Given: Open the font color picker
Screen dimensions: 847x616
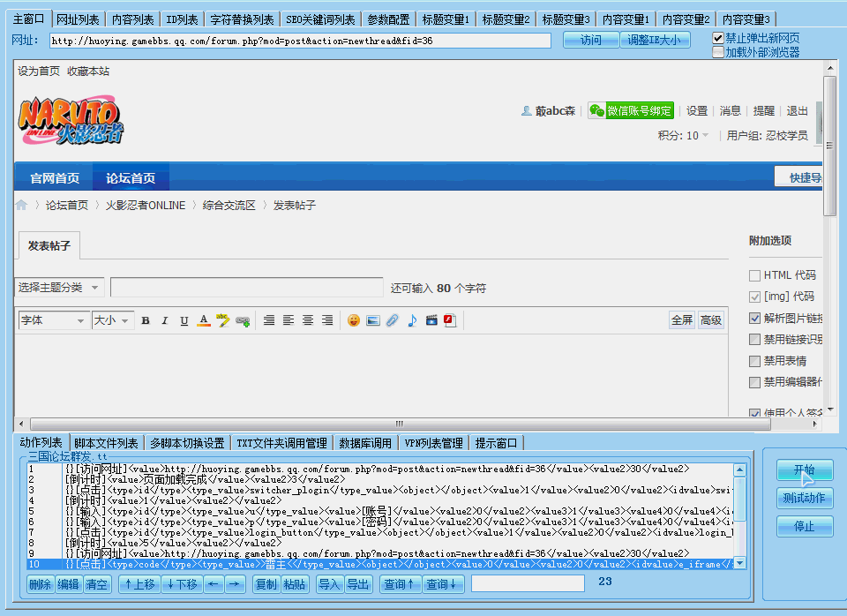Looking at the screenshot, I should [204, 320].
